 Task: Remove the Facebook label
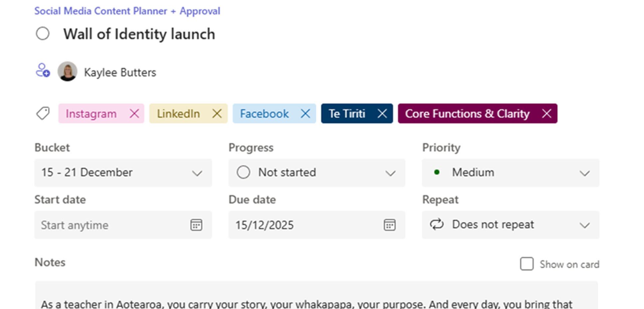pyautogui.click(x=305, y=114)
